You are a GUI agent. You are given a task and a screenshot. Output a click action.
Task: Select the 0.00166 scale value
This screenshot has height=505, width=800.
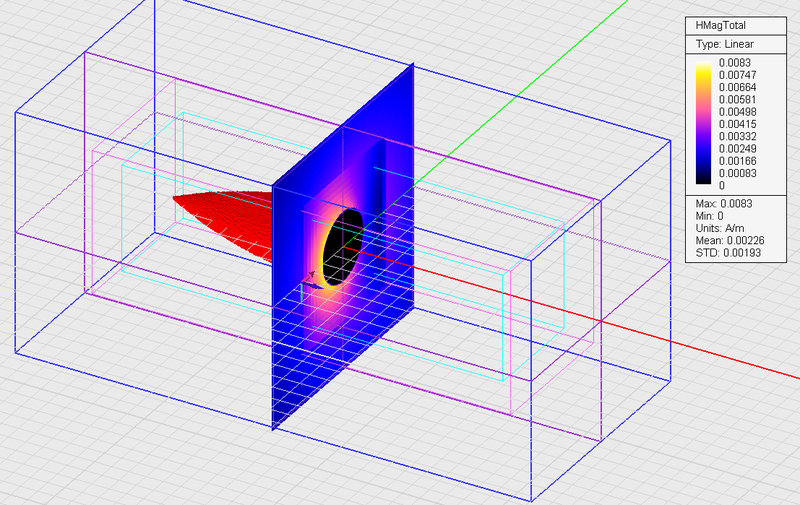click(737, 161)
